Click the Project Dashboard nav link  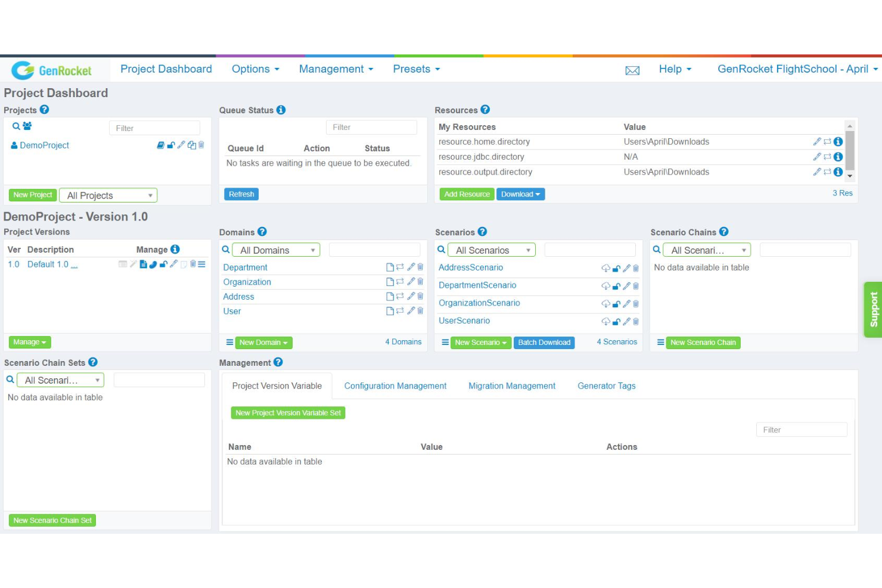pyautogui.click(x=166, y=69)
